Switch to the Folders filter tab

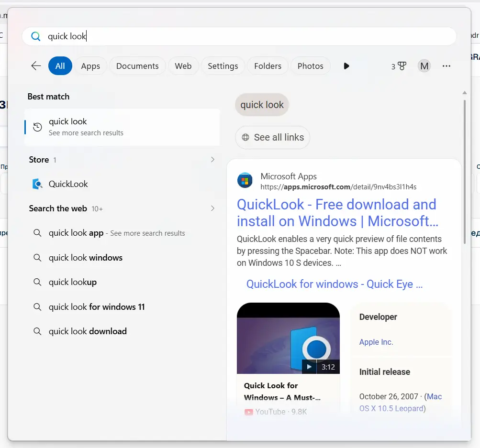[268, 66]
